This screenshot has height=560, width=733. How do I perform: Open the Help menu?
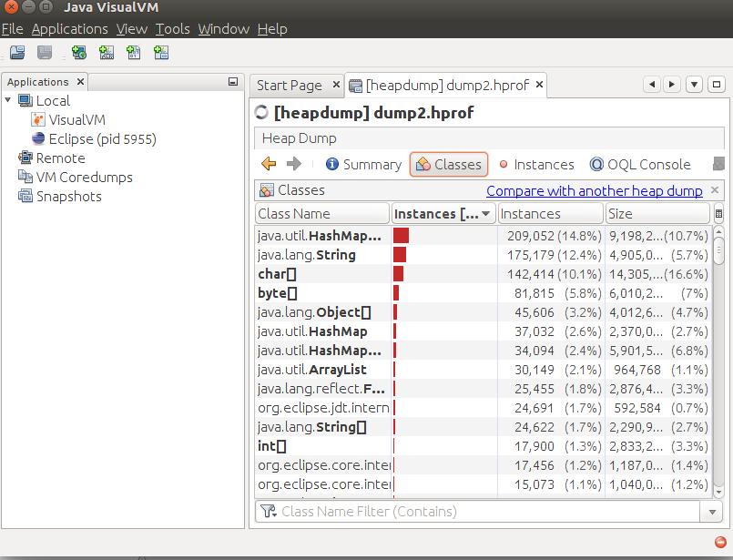[x=272, y=29]
